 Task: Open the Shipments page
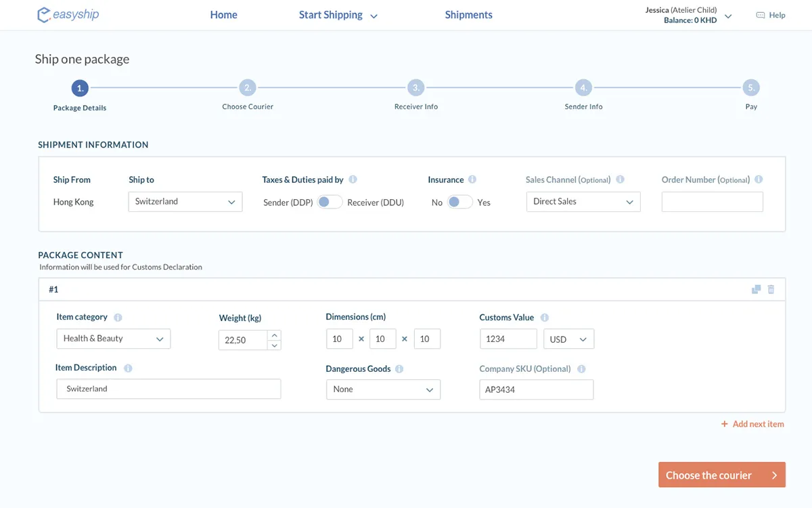469,15
